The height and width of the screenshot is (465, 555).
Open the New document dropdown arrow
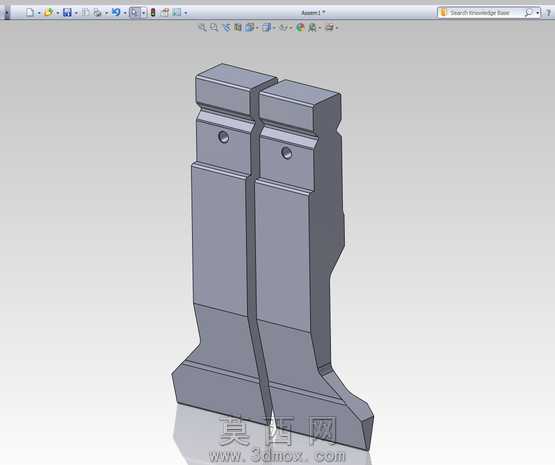click(x=39, y=13)
